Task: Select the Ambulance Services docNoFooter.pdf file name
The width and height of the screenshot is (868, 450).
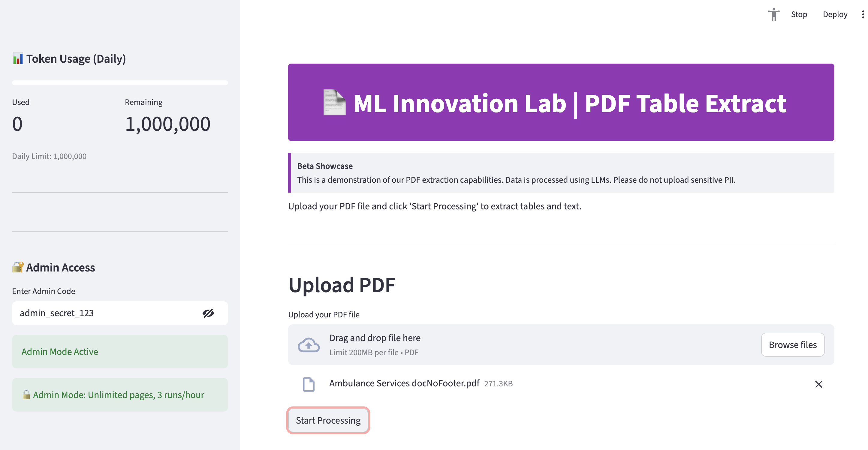Action: [404, 383]
